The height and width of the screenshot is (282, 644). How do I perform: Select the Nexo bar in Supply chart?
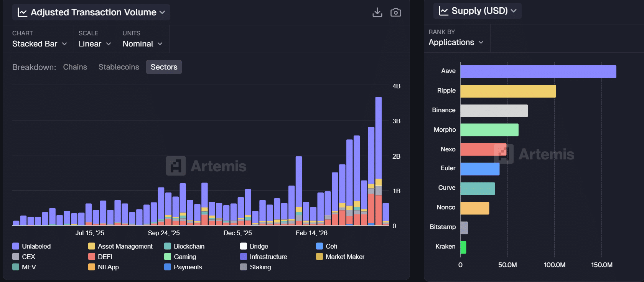[483, 149]
